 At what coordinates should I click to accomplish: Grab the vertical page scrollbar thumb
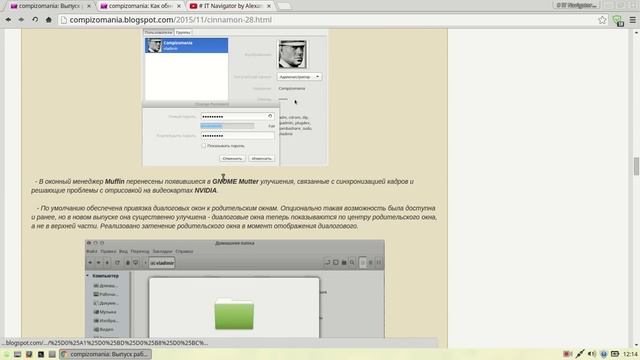636,167
